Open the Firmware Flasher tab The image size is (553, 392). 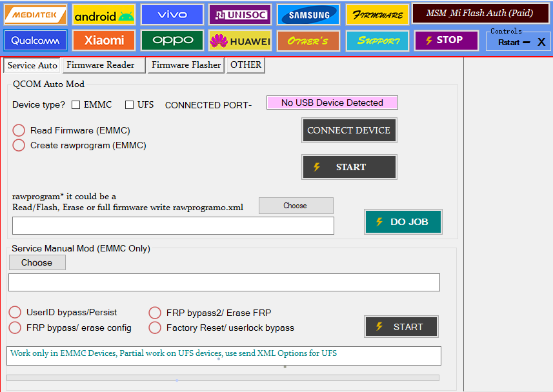[x=186, y=65]
